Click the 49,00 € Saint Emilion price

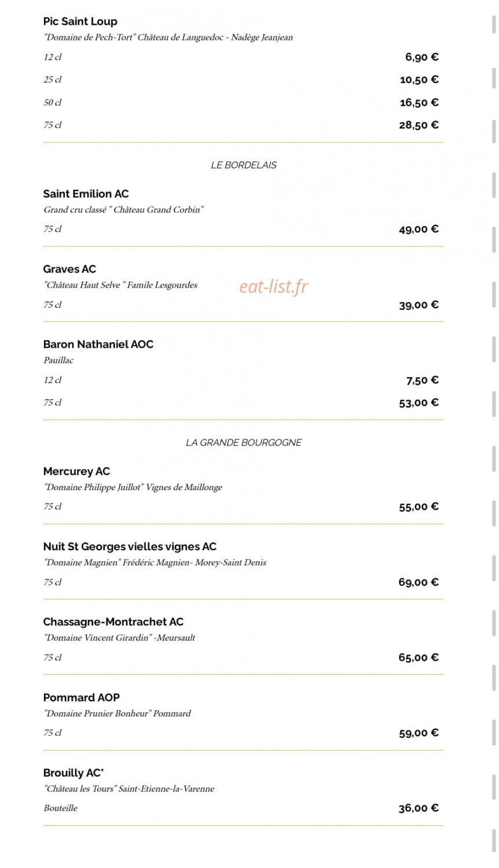(419, 229)
